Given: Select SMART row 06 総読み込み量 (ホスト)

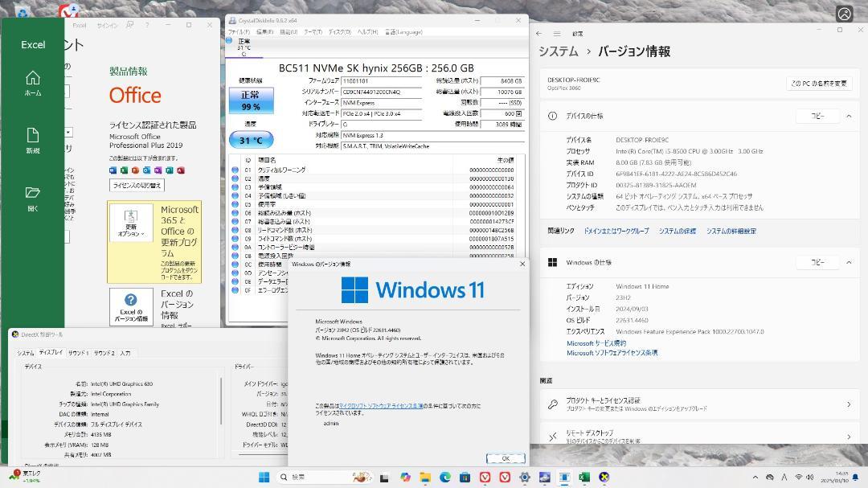Looking at the screenshot, I should coord(373,213).
